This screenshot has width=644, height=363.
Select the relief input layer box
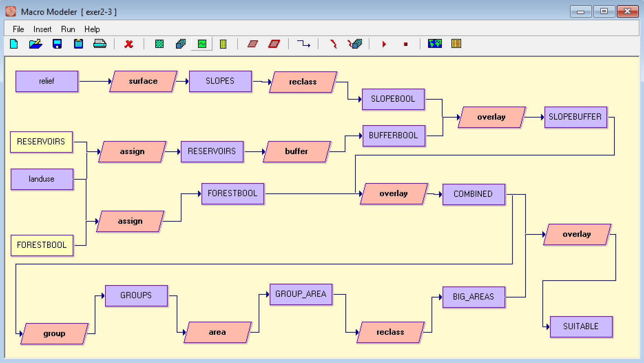47,81
